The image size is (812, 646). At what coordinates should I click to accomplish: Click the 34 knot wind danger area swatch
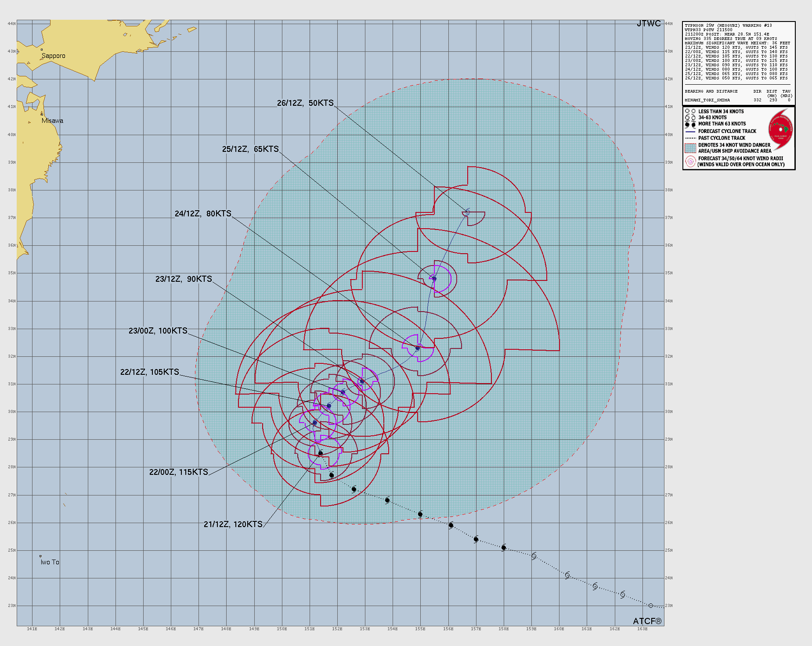point(690,148)
